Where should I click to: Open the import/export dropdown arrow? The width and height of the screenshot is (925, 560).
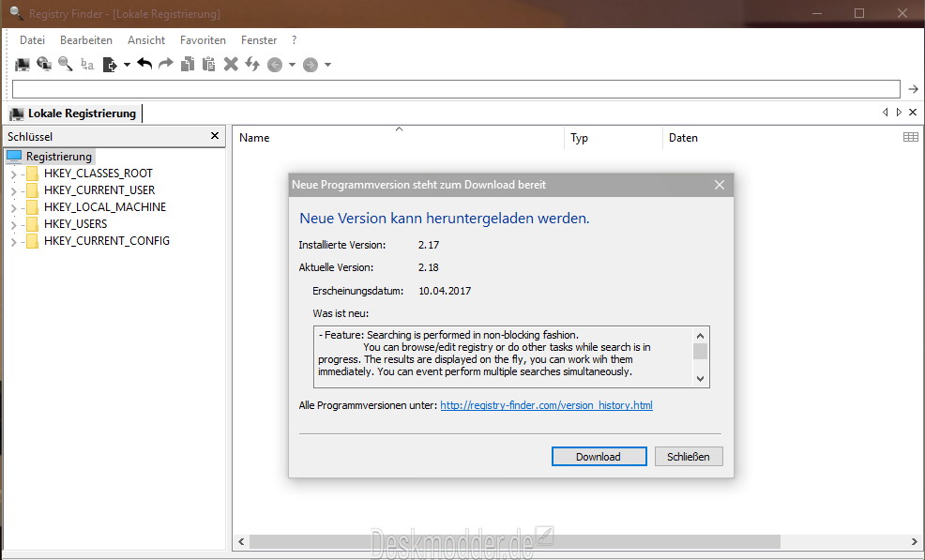pos(127,65)
